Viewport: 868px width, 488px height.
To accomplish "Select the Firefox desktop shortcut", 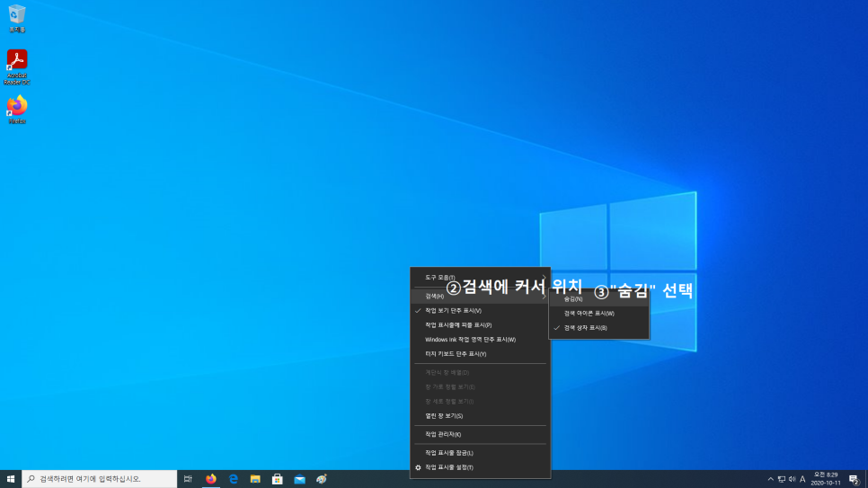I will [17, 110].
